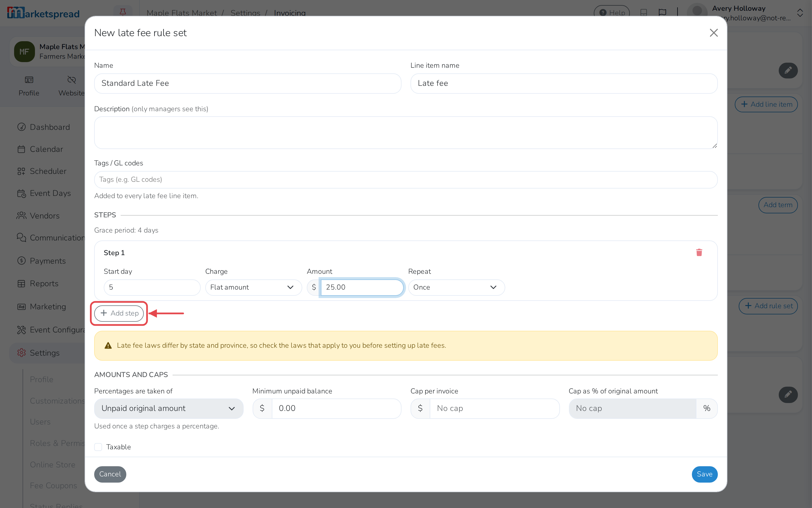The width and height of the screenshot is (812, 508).
Task: Open the Repeat dropdown
Action: coord(456,287)
